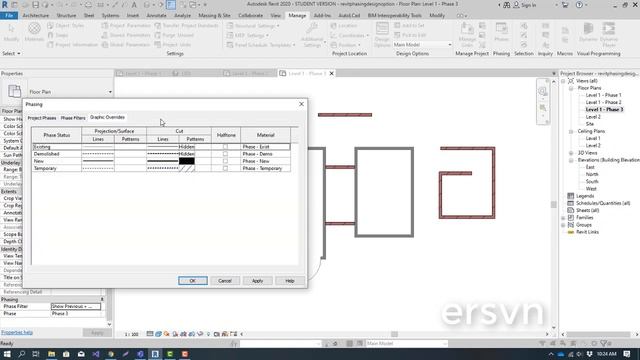Image resolution: width=640 pixels, height=360 pixels.
Task: Click the black Cut Pattern swatch for New
Action: [187, 161]
